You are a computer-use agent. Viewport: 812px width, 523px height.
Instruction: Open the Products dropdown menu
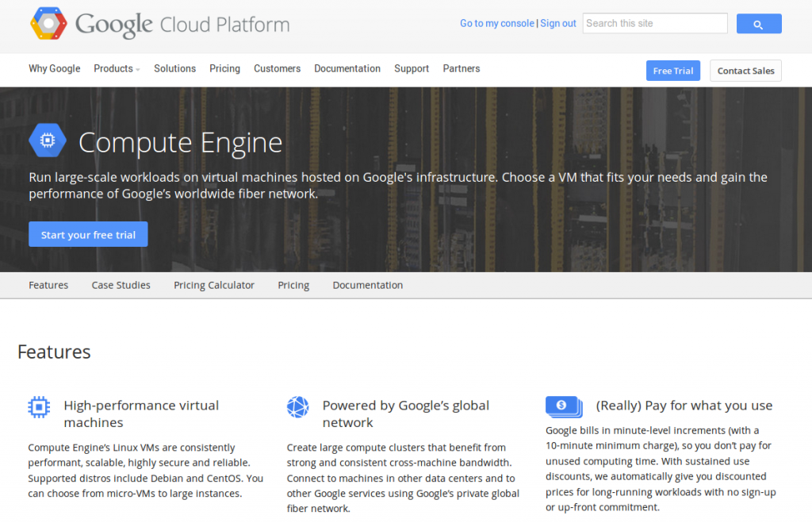tap(116, 69)
